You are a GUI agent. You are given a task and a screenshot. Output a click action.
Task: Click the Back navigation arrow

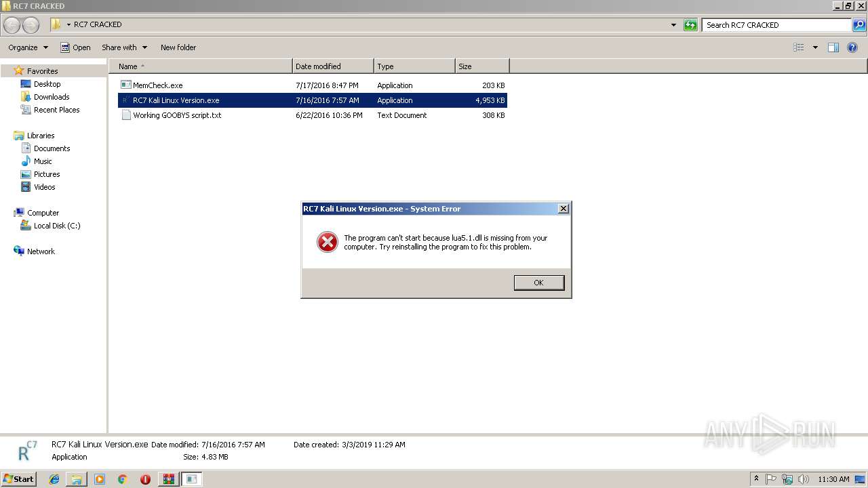point(12,25)
